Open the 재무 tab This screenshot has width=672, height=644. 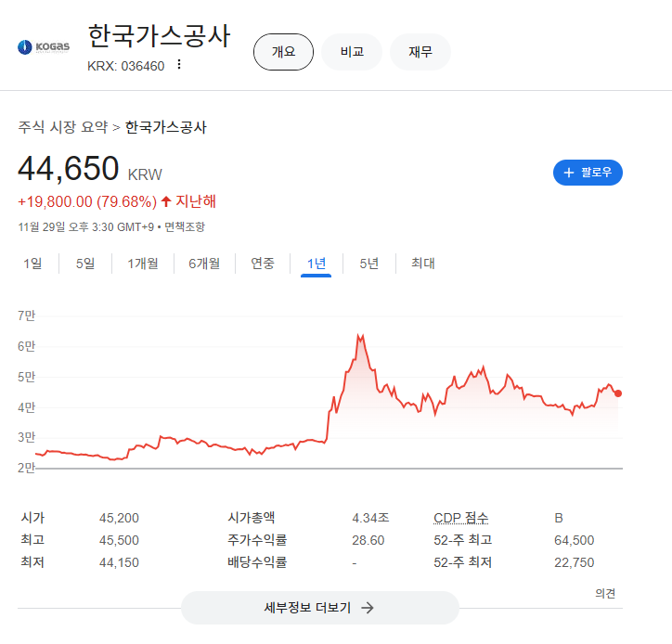(420, 52)
